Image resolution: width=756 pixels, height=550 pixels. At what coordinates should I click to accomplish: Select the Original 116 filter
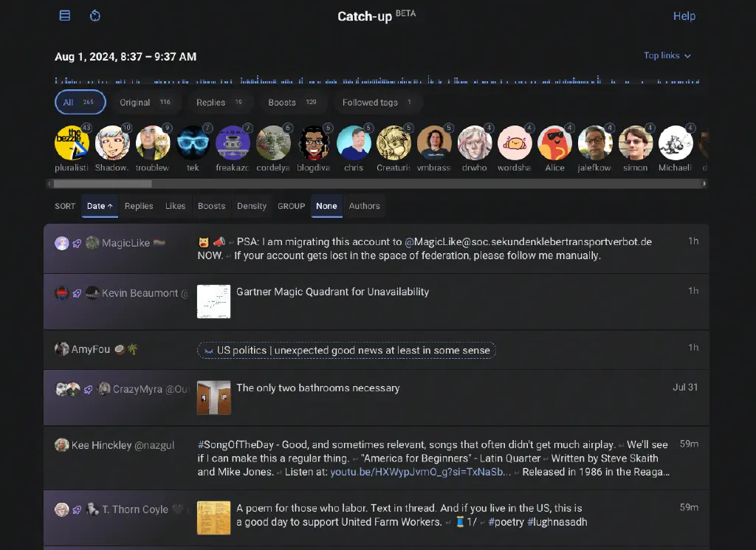[145, 102]
